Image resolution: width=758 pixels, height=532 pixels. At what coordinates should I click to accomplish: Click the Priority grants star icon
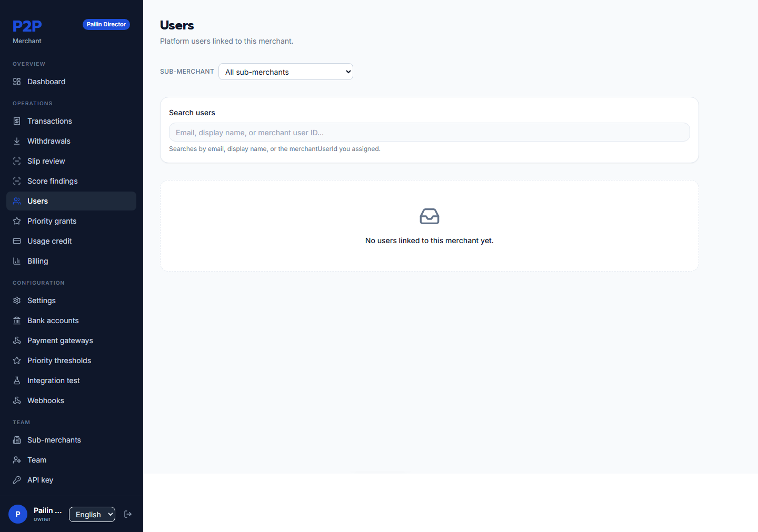click(17, 221)
